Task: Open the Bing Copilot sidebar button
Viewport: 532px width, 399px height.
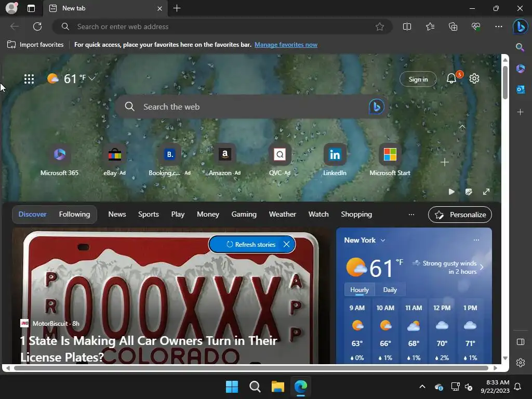Action: click(x=520, y=26)
